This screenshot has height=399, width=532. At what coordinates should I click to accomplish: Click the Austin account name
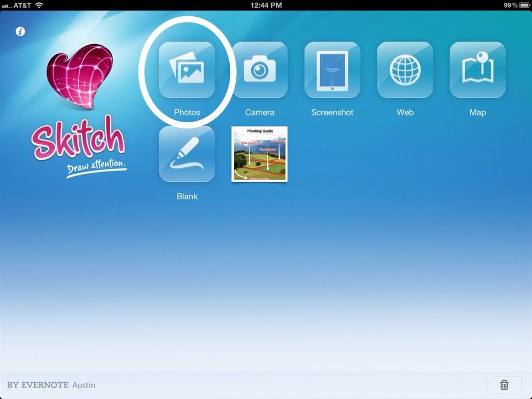coord(84,385)
